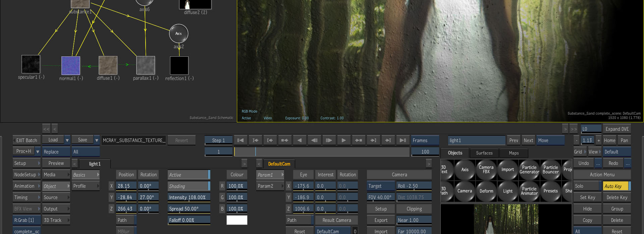
Task: Disable the light Shading toggle
Action: coord(189,186)
